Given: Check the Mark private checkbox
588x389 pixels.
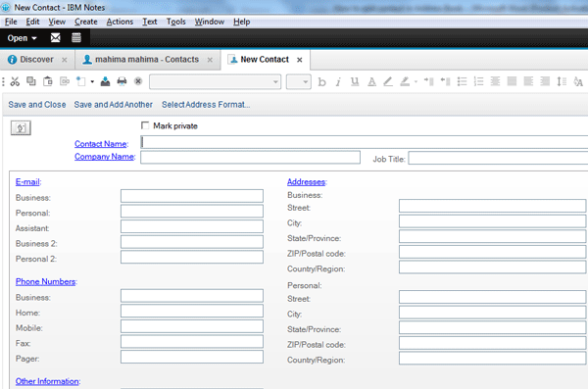Looking at the screenshot, I should 145,125.
